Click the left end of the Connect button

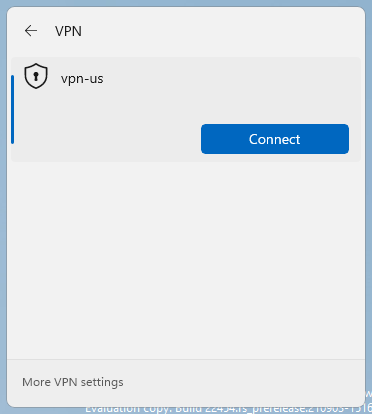pyautogui.click(x=210, y=139)
